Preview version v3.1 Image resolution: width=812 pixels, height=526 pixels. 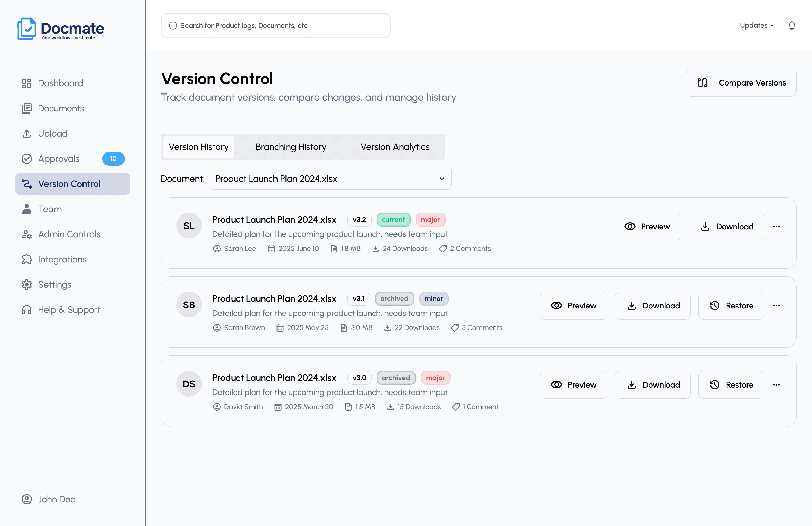tap(574, 306)
